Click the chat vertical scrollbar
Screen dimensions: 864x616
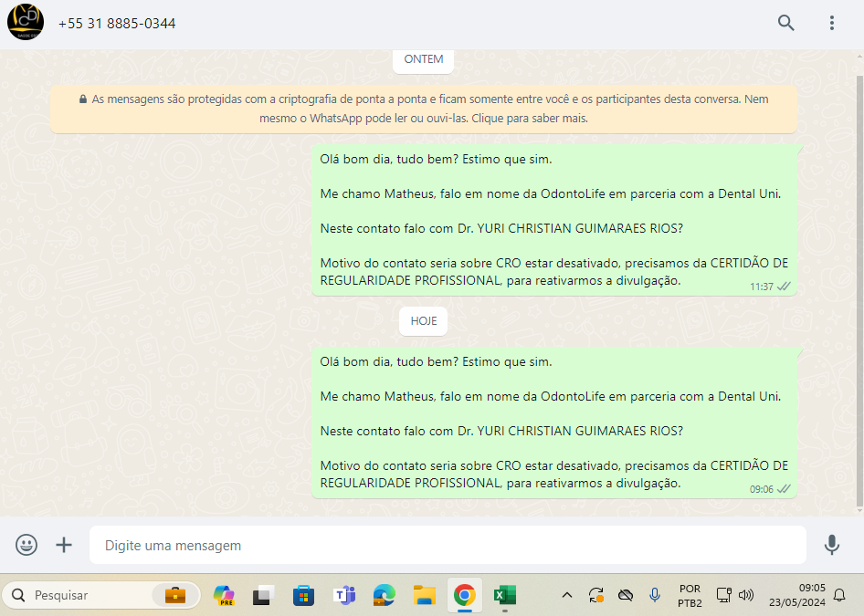(859, 292)
